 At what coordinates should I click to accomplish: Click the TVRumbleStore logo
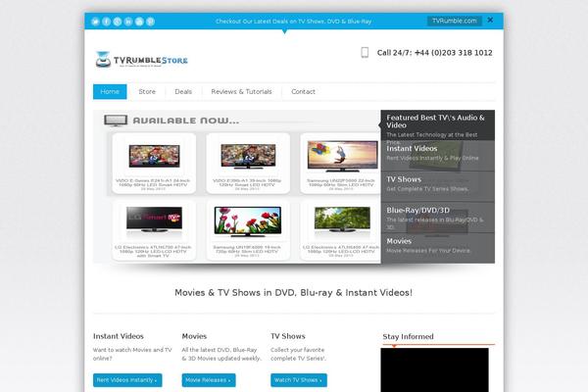click(x=141, y=59)
